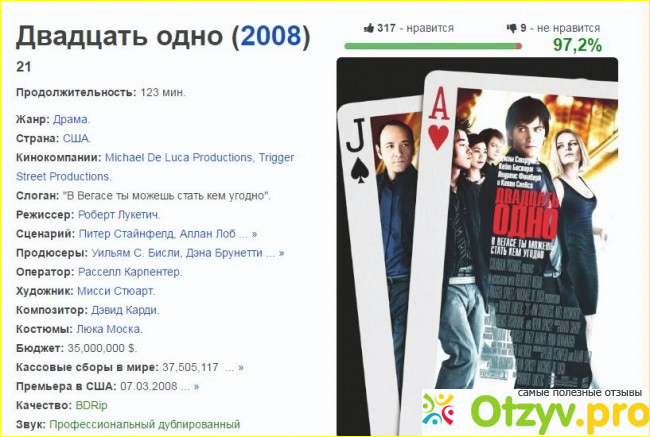
Task: Expand the full producers list arrow
Action: coord(281,253)
